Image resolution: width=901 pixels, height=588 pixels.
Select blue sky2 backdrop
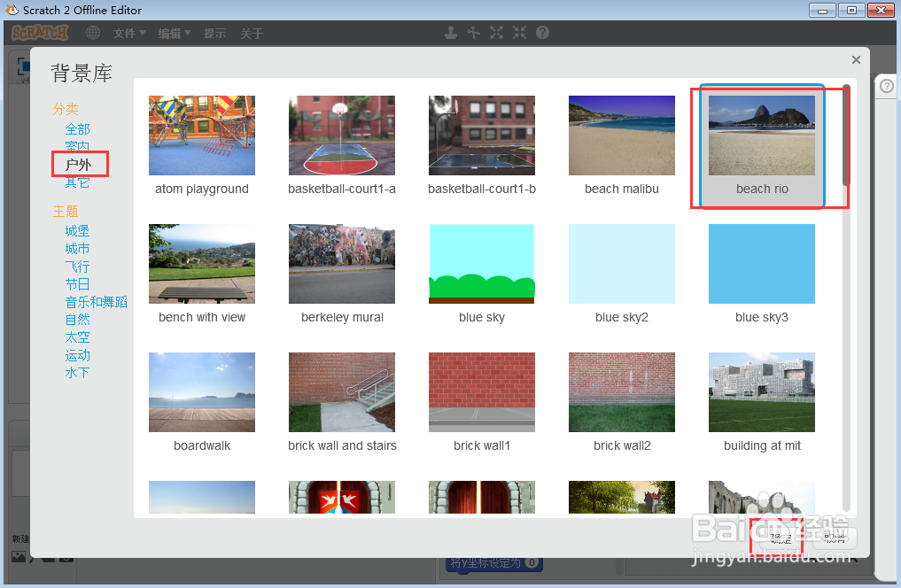[622, 275]
